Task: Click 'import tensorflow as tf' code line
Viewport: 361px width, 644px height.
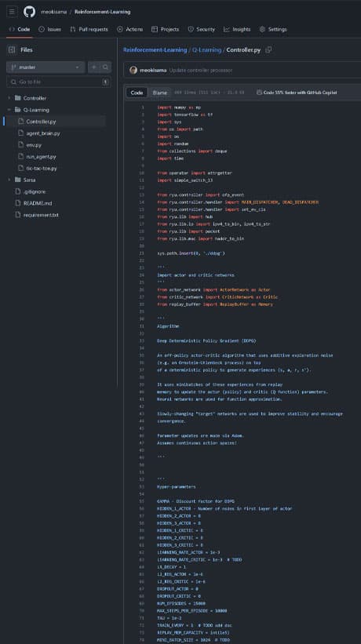Action: (x=184, y=115)
